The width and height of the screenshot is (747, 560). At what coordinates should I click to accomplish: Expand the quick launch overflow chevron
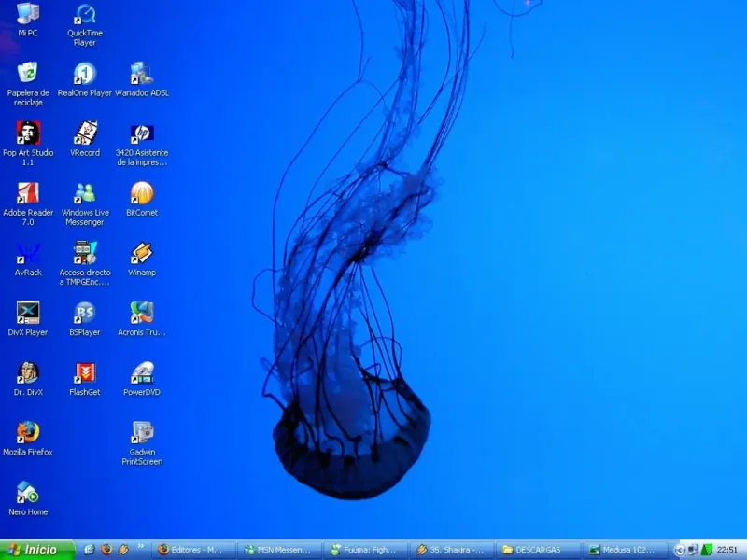tap(141, 547)
